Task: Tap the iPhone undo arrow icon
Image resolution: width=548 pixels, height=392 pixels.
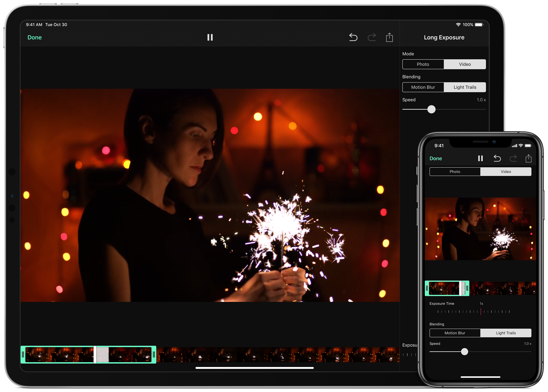Action: [x=497, y=158]
